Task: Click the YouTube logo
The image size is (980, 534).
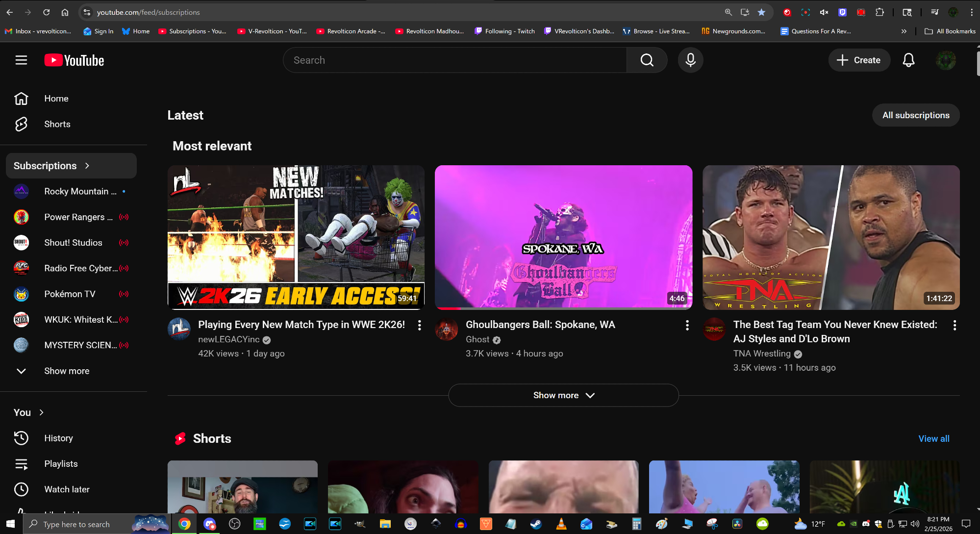Action: point(75,60)
